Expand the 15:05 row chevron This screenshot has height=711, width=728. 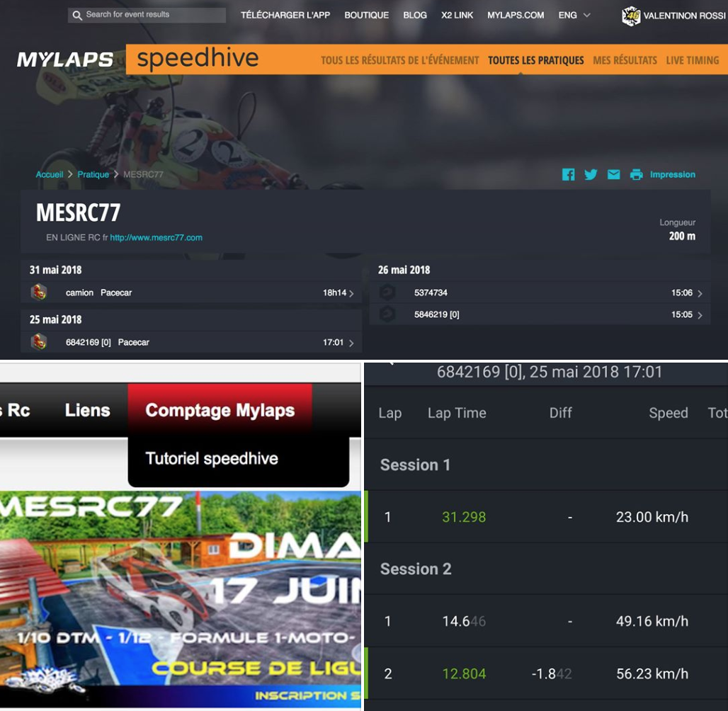700,315
